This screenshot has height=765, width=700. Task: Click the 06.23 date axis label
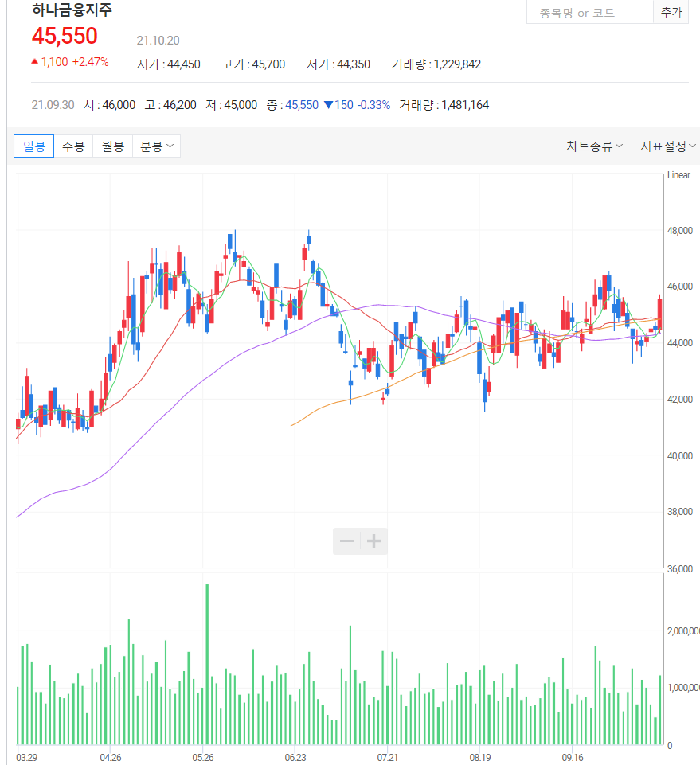[x=295, y=757]
